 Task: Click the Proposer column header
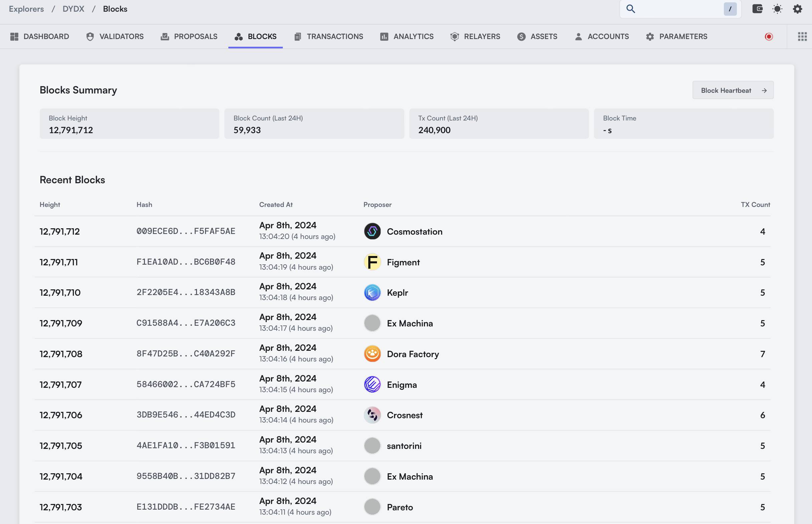[x=377, y=205]
